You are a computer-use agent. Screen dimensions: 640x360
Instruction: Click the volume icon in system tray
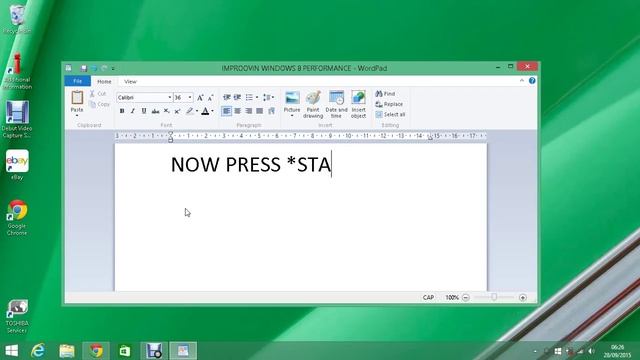591,351
